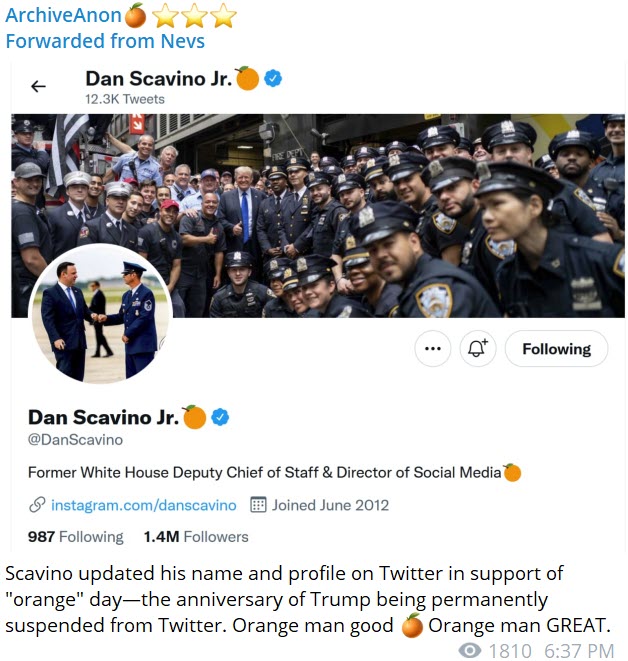Click the verified badge beside header name
This screenshot has width=628, height=661.
coord(273,78)
